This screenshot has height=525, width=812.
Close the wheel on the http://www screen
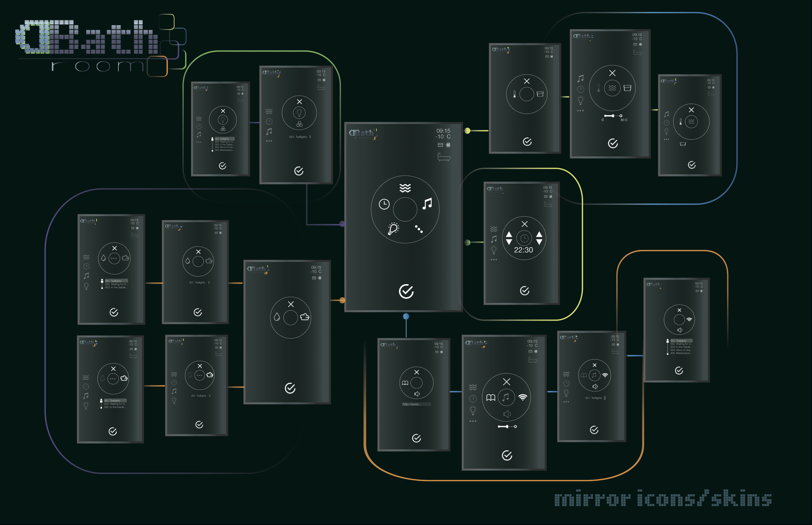point(417,372)
